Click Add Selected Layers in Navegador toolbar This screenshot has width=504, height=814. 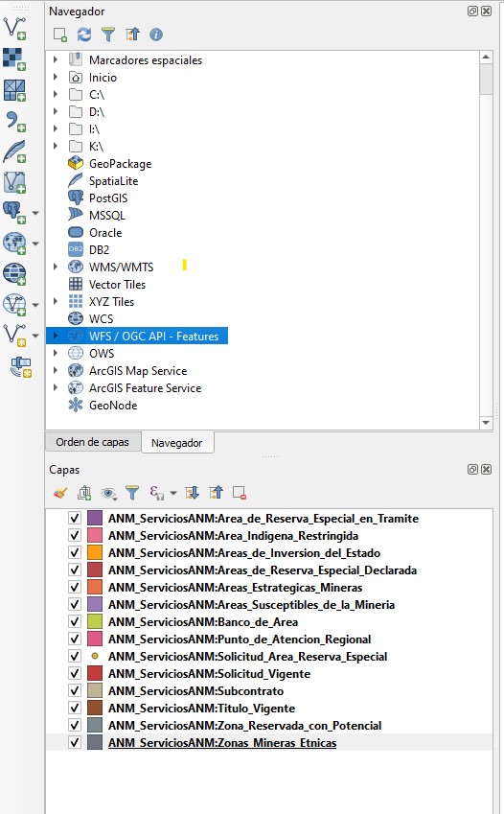(59, 35)
